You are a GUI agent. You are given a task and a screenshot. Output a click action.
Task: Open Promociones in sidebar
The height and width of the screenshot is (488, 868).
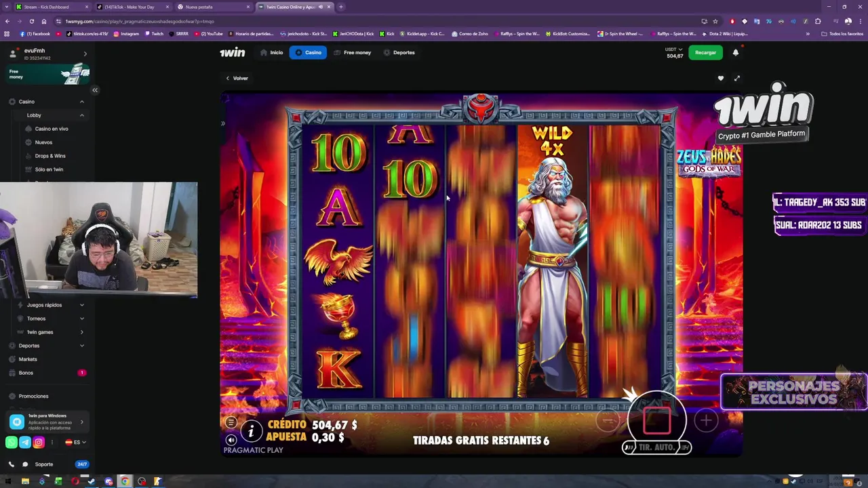pyautogui.click(x=33, y=396)
